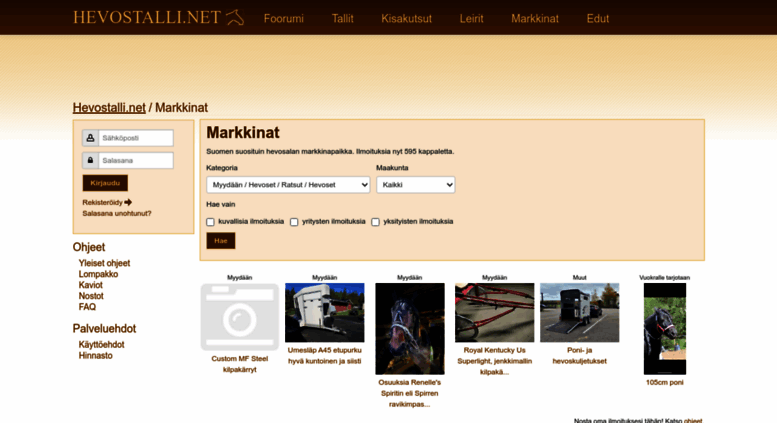The image size is (777, 423).
Task: Open Edut in the top navigation
Action: pyautogui.click(x=598, y=19)
